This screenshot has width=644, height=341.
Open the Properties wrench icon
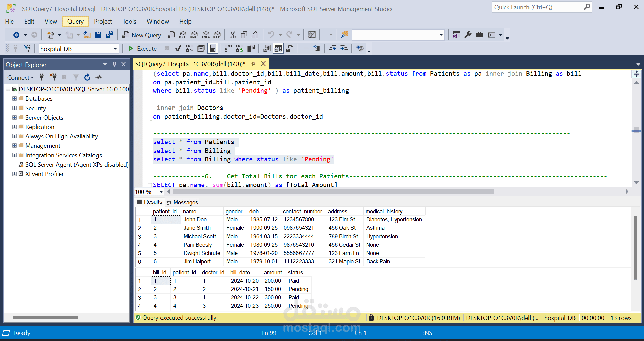pos(468,35)
